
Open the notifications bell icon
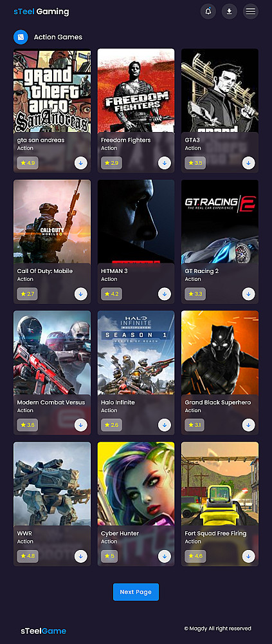point(208,12)
